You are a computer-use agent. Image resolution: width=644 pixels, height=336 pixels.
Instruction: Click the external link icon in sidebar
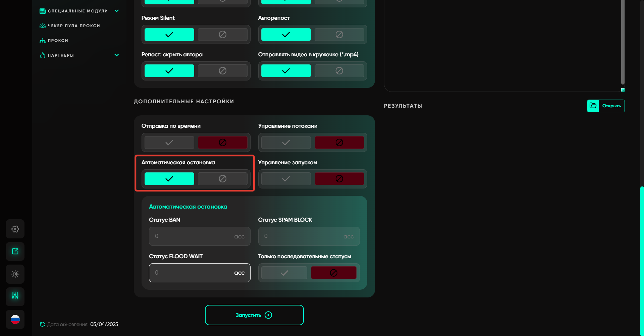point(15,251)
